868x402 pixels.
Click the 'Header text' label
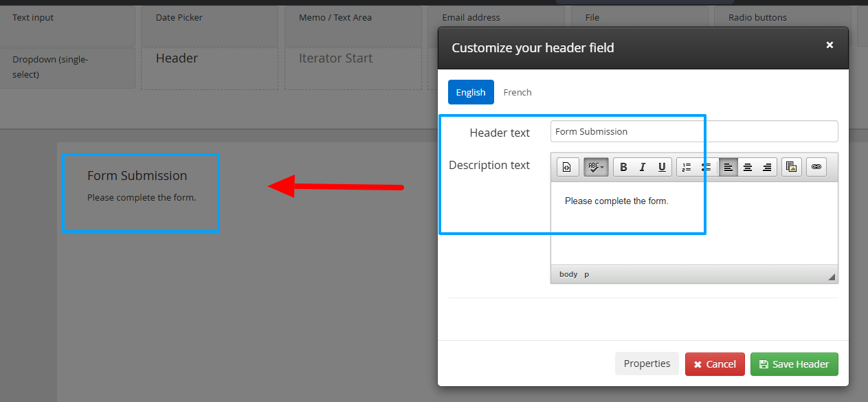(500, 133)
